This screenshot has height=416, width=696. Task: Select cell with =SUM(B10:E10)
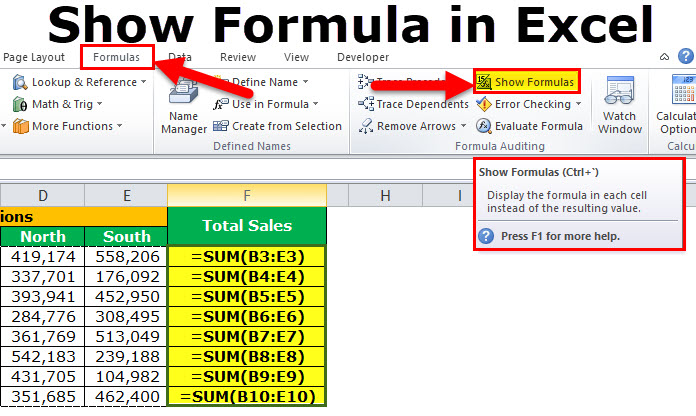point(247,396)
